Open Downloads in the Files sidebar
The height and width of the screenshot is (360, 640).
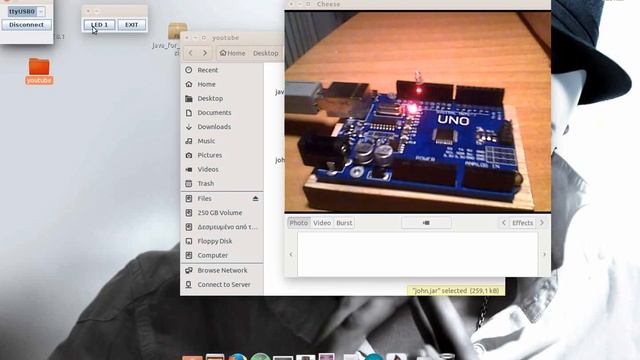click(222, 127)
